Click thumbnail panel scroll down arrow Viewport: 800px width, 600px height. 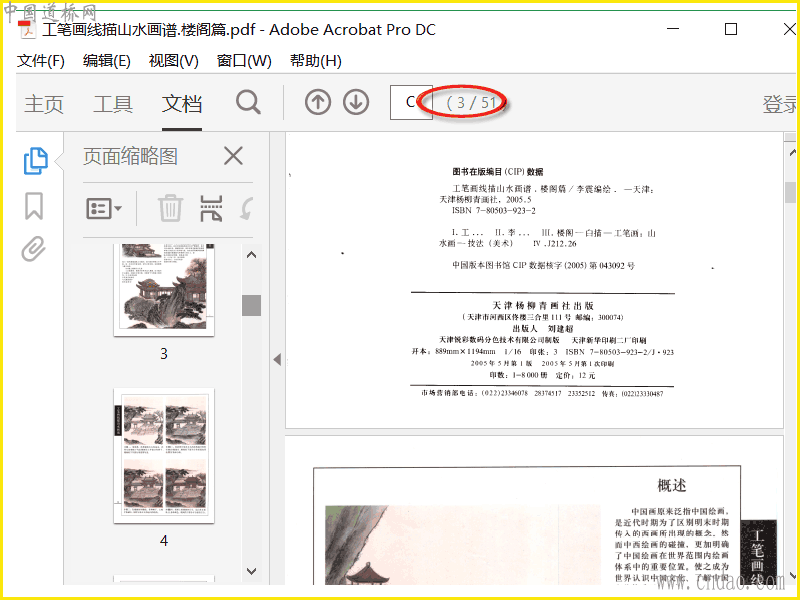(x=251, y=571)
